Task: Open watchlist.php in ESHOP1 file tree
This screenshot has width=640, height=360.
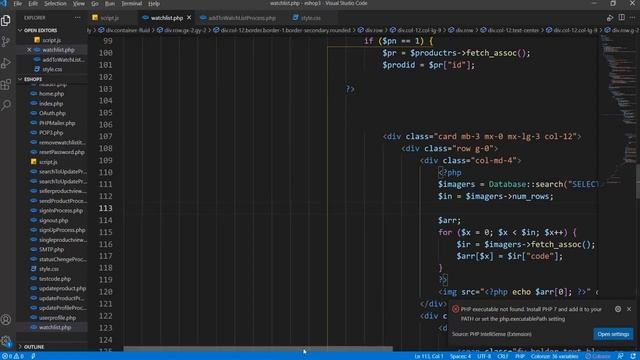Action: tap(55, 327)
